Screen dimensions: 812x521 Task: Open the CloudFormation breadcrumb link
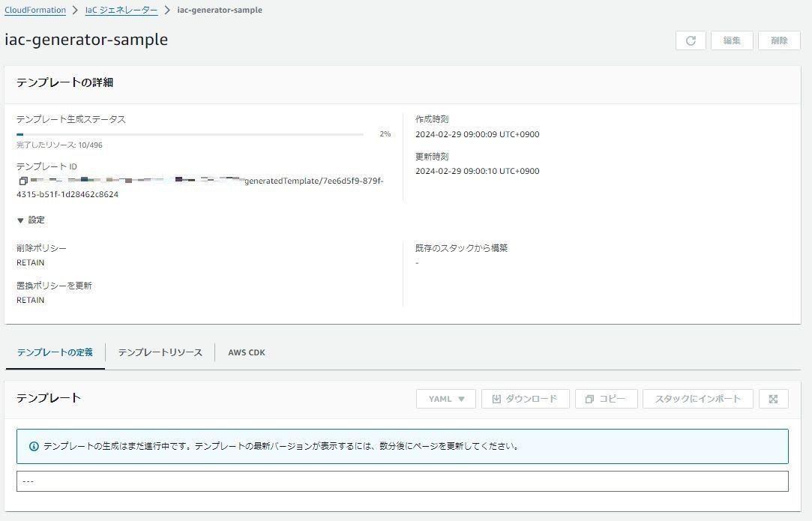[x=35, y=10]
